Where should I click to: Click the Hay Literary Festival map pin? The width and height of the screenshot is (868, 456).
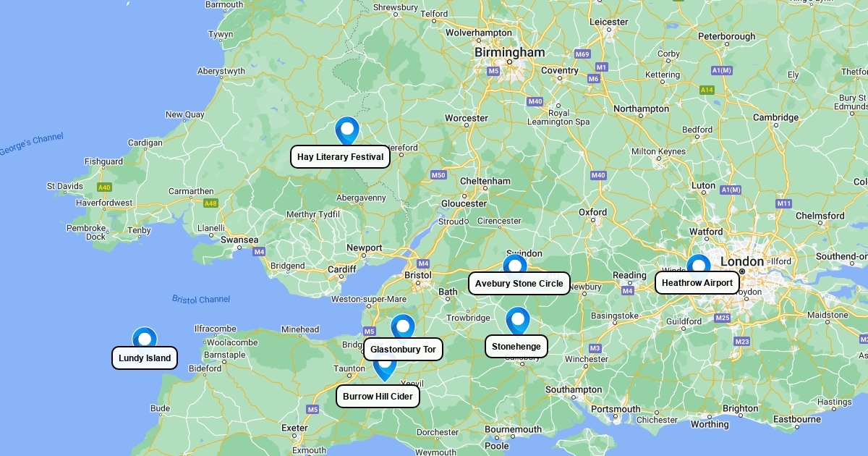(x=347, y=131)
